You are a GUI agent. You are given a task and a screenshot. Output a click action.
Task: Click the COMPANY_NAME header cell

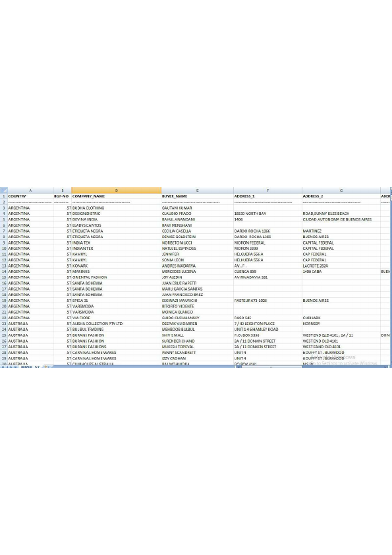tap(116, 196)
